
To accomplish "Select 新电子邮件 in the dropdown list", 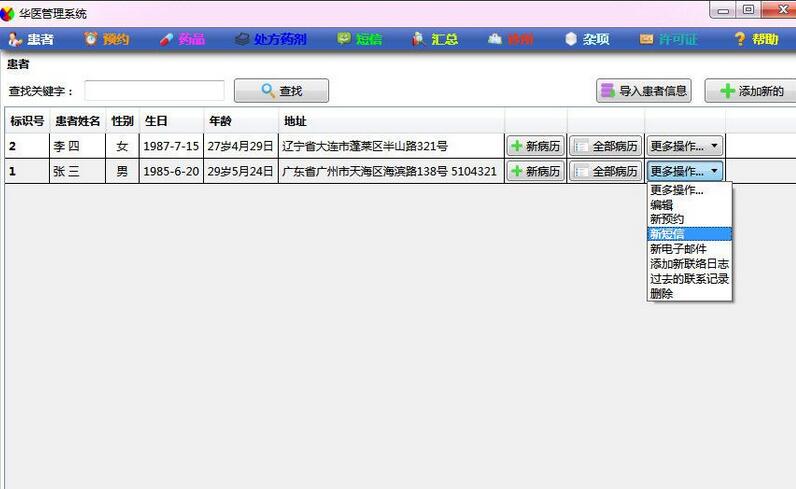I will click(689, 249).
